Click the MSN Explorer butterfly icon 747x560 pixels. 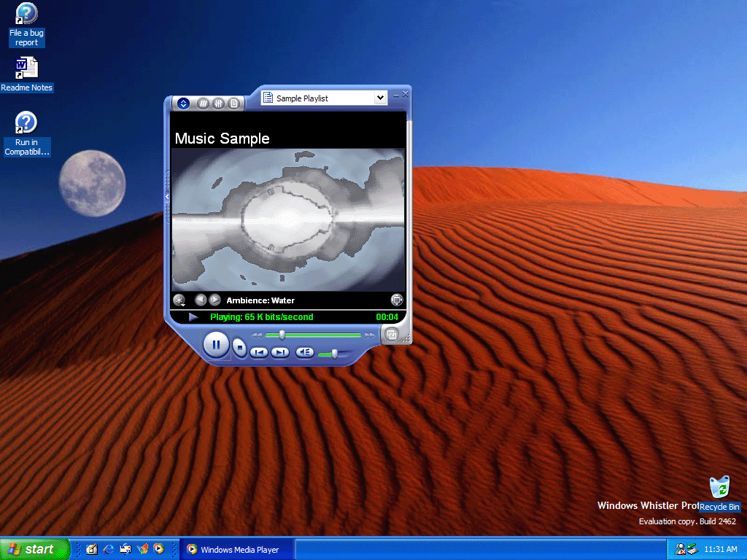click(x=142, y=548)
